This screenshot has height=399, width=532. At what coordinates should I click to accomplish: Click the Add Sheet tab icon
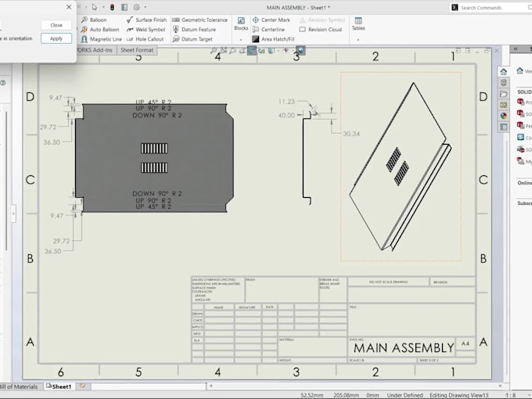[82, 386]
